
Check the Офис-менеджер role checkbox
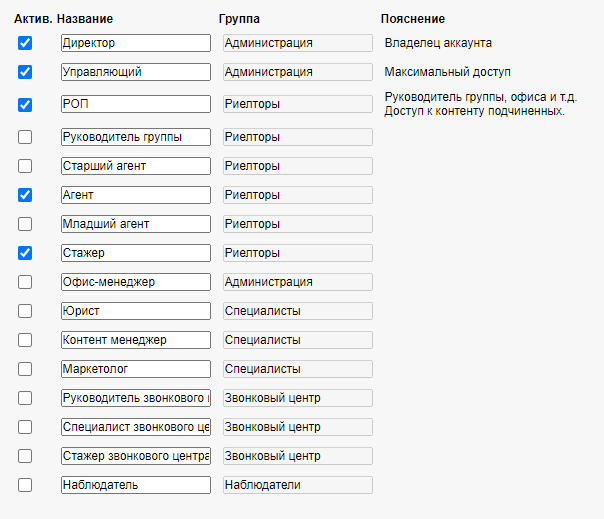click(x=25, y=282)
